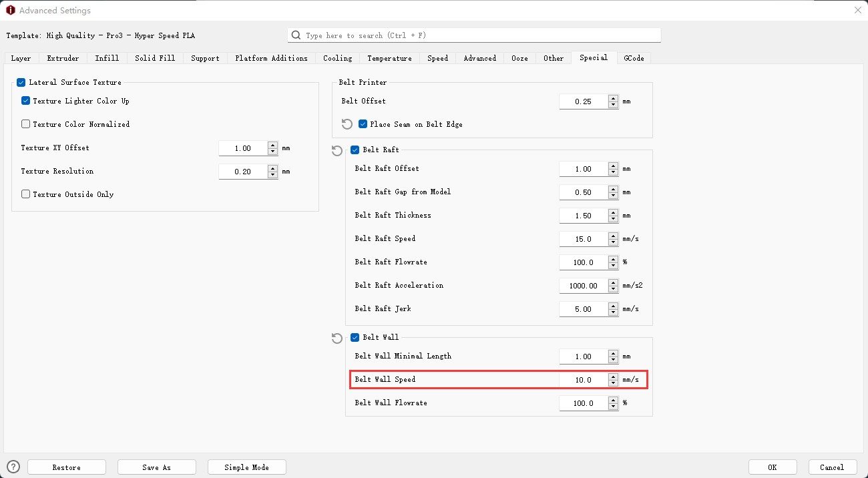Reset the Belt Raft settings to default
868x478 pixels.
click(337, 150)
